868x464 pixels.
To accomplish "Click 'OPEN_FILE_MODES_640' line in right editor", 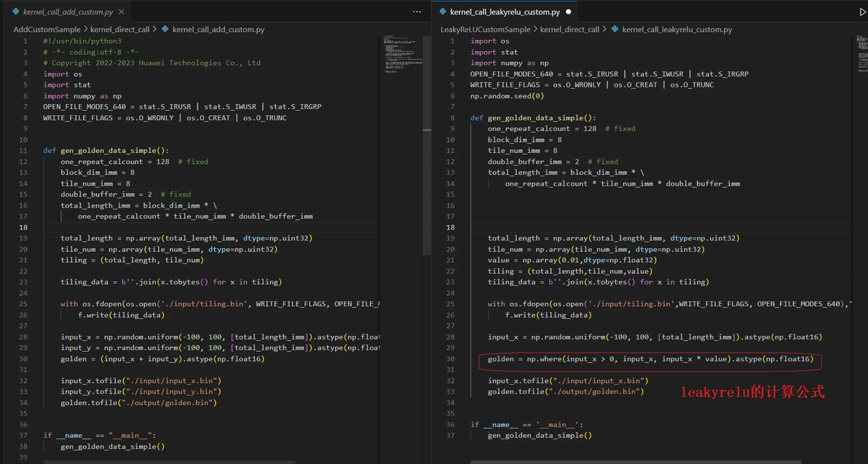I will (x=609, y=74).
